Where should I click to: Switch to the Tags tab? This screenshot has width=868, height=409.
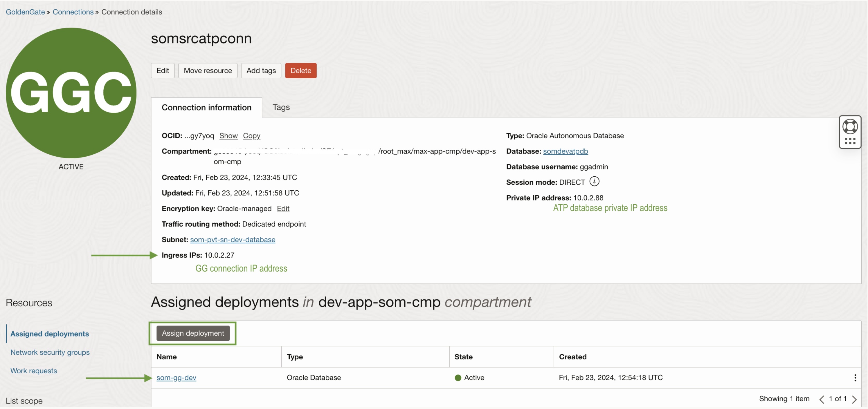[281, 107]
